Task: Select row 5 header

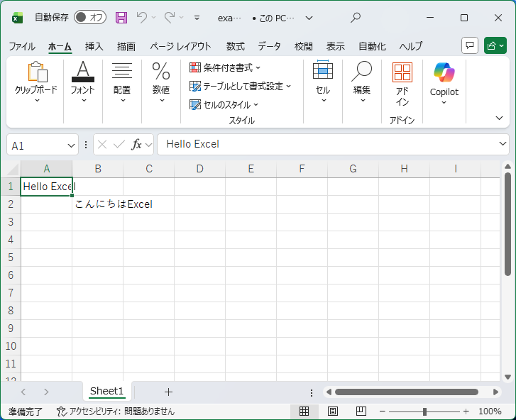Action: click(11, 258)
